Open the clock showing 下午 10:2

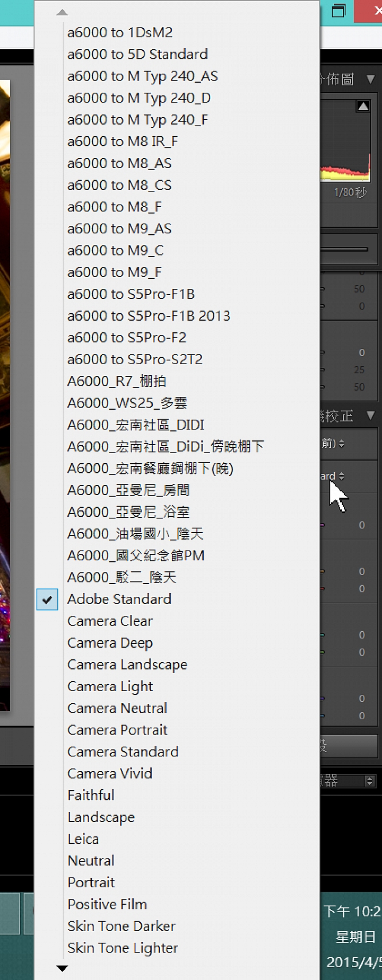coord(352,911)
